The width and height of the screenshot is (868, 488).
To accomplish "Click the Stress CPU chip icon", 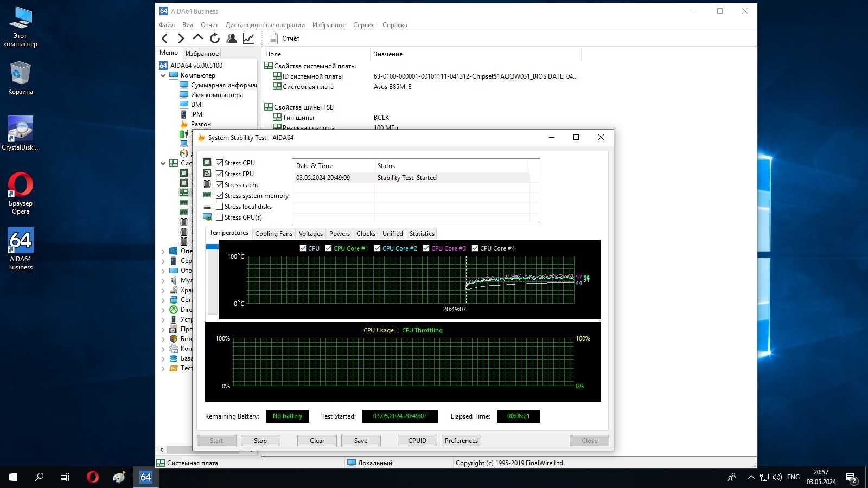I will (207, 162).
